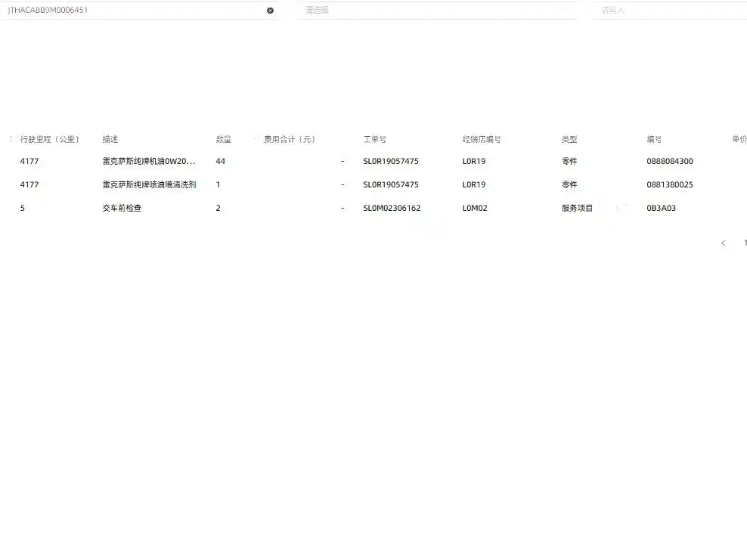Select the 交车前检查 service row
The image size is (747, 560).
click(122, 209)
